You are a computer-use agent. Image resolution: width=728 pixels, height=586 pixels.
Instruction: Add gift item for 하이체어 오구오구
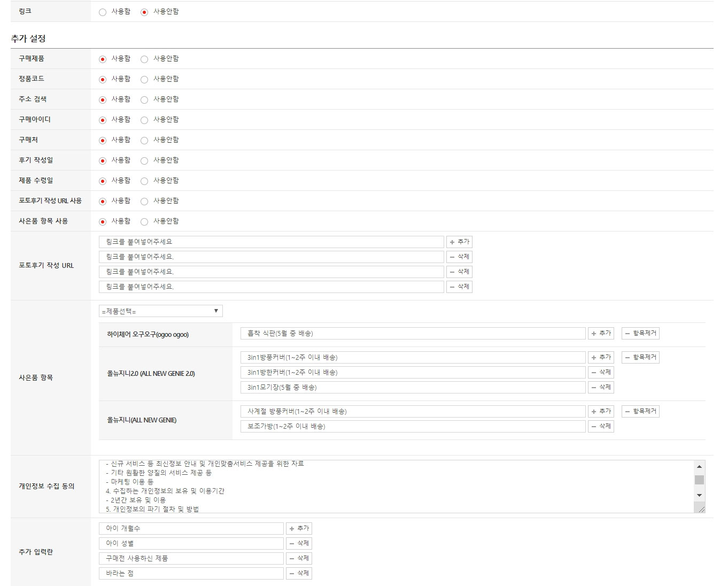(x=601, y=333)
